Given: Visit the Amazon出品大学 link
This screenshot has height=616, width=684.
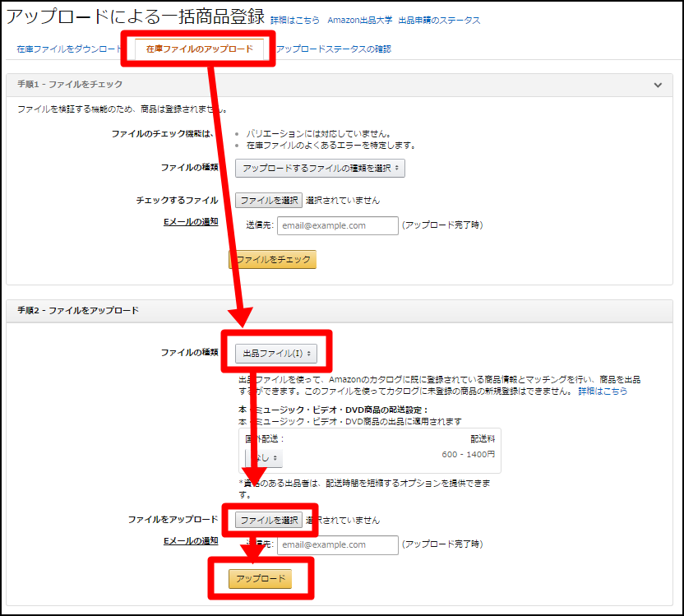Looking at the screenshot, I should pos(360,20).
